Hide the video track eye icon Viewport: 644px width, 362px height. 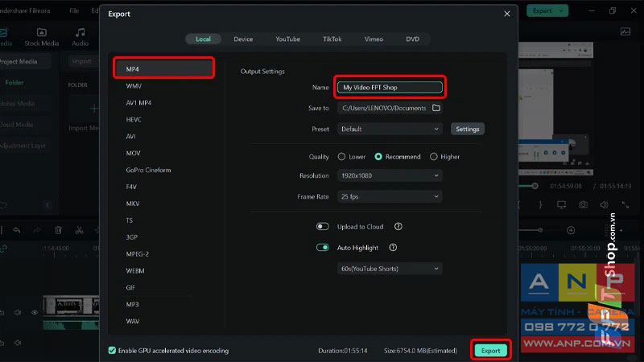pos(35,312)
